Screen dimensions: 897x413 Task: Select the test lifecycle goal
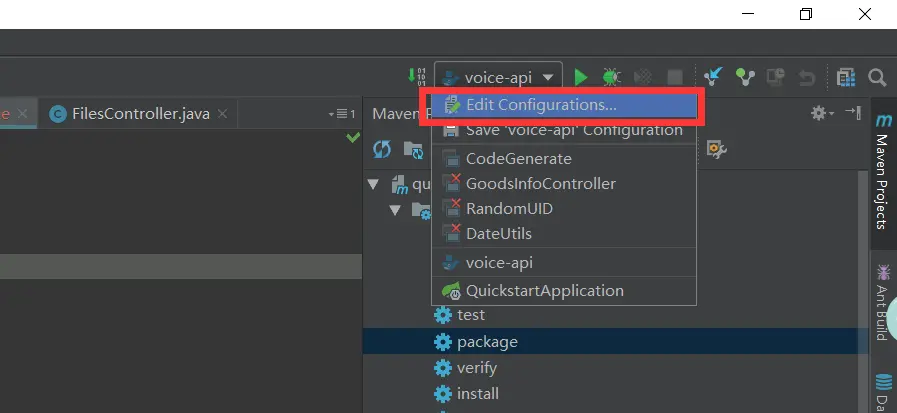[x=471, y=315]
